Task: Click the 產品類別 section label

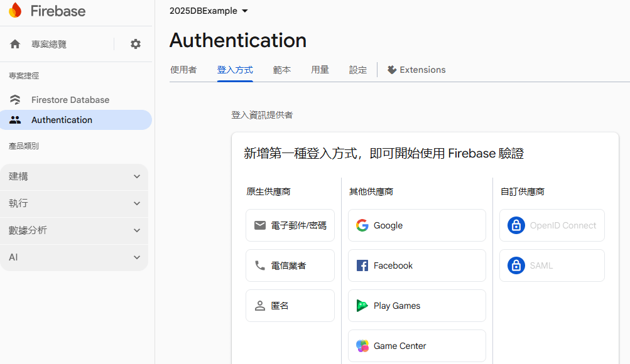Action: [24, 146]
